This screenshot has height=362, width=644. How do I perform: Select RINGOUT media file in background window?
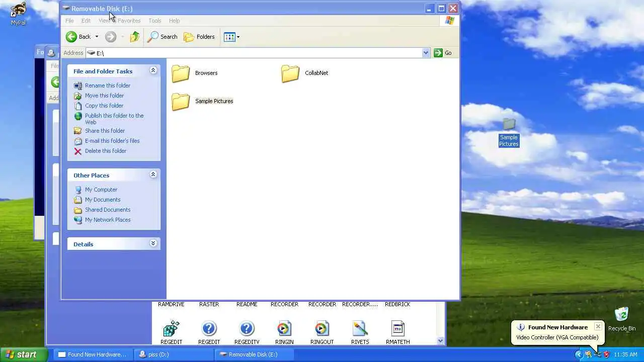322,329
